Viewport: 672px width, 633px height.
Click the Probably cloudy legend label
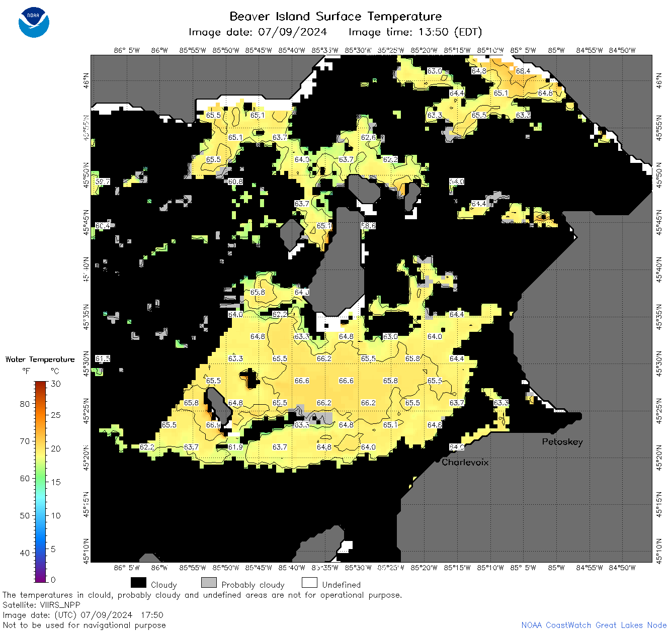pos(253,585)
